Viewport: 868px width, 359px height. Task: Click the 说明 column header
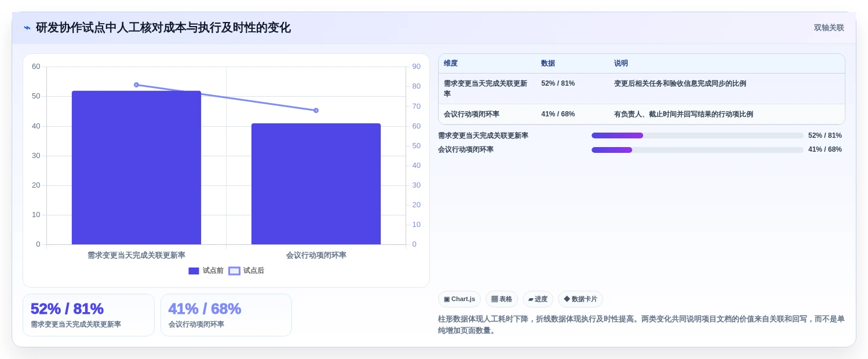pos(621,64)
